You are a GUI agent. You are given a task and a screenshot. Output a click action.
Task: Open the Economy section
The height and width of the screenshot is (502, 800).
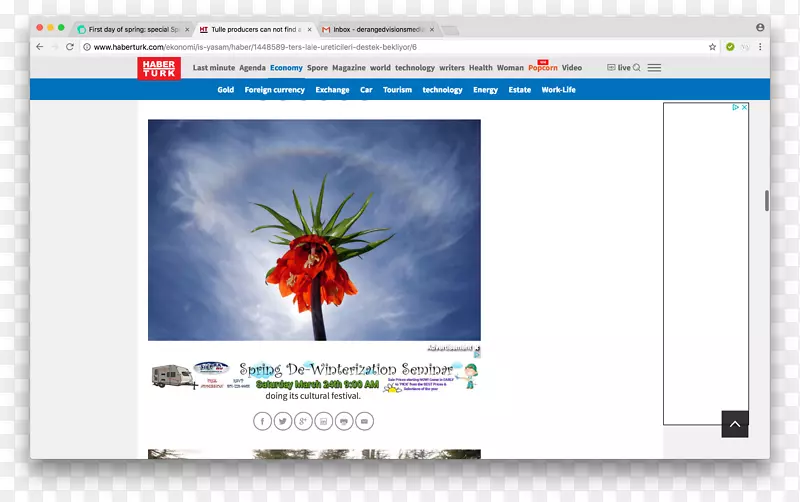pos(286,68)
